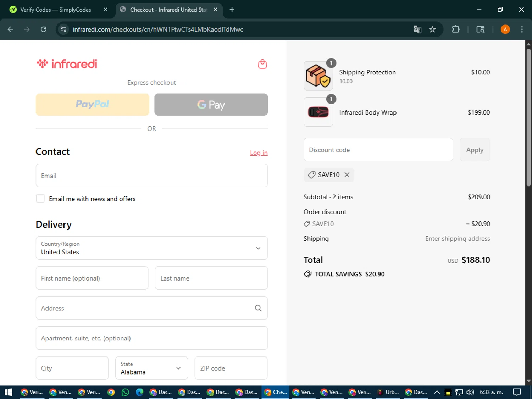Expand the Country/Region dropdown
The image size is (532, 399).
tap(152, 248)
